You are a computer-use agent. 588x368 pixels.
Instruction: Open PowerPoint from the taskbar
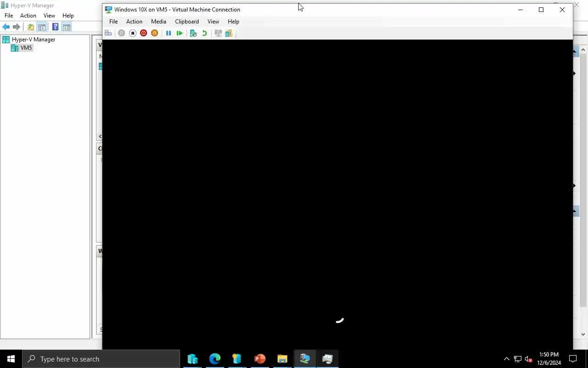pyautogui.click(x=260, y=359)
